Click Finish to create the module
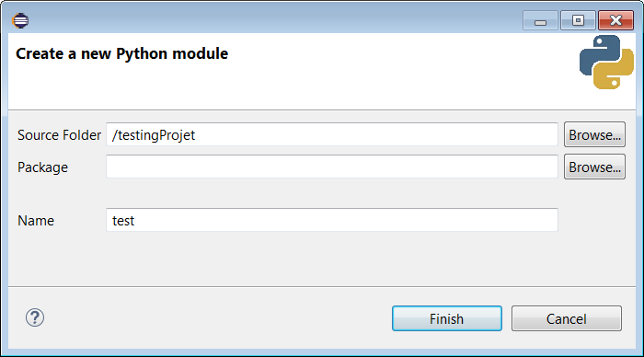644x357 pixels. tap(447, 318)
